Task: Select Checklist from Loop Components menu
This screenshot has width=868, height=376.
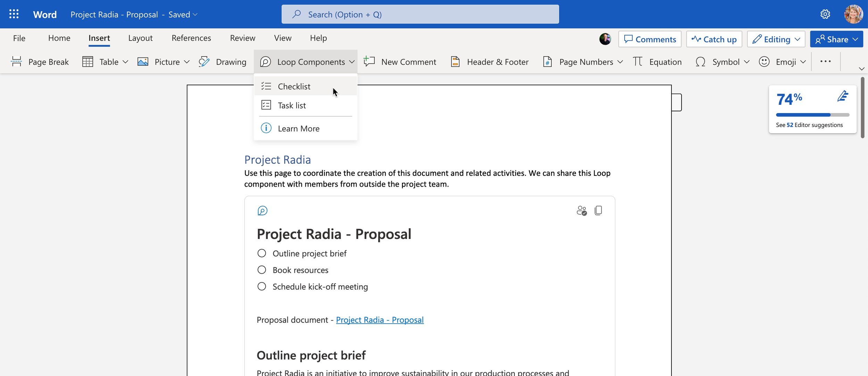Action: pos(293,86)
